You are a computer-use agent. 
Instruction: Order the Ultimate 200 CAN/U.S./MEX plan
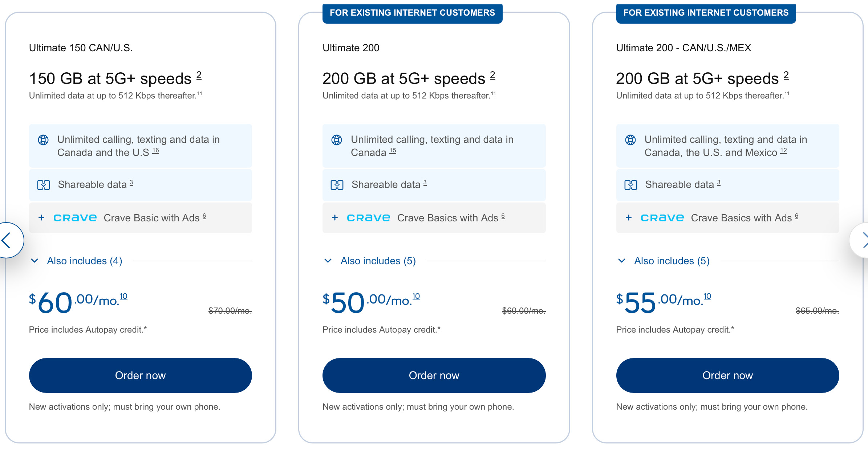coord(727,375)
